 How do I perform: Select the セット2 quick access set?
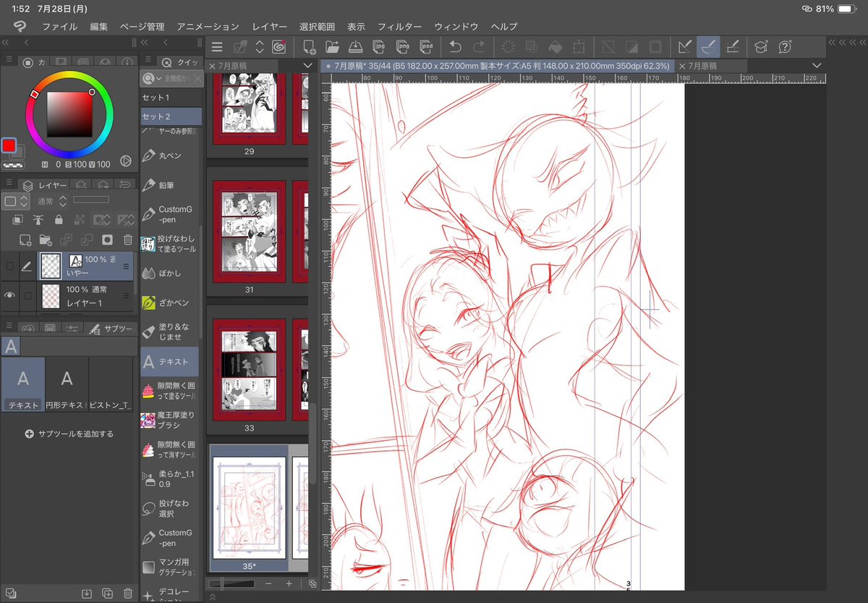(x=171, y=117)
